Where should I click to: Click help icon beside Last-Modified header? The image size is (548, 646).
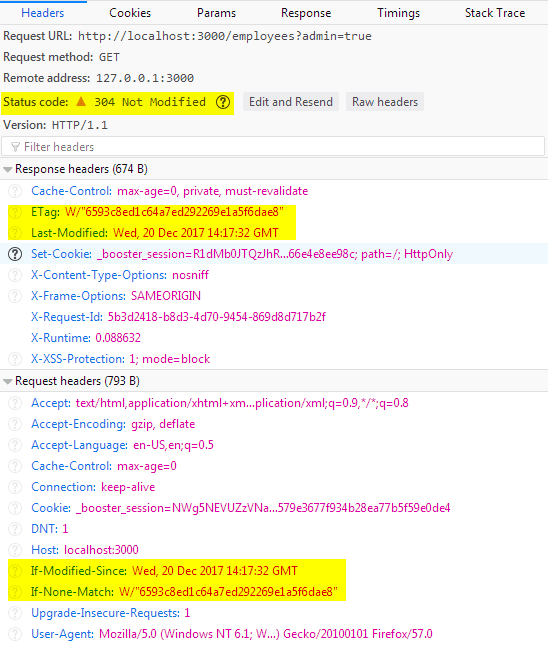click(15, 233)
